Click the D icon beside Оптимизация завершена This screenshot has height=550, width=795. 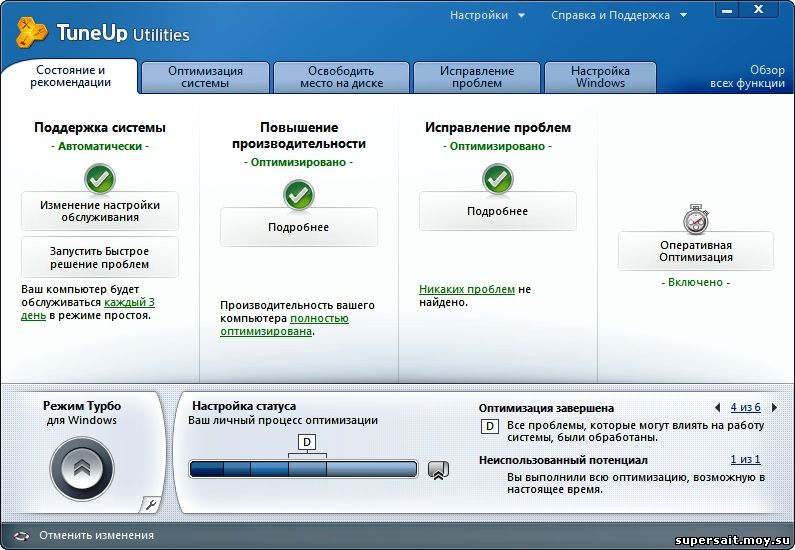[x=490, y=426]
